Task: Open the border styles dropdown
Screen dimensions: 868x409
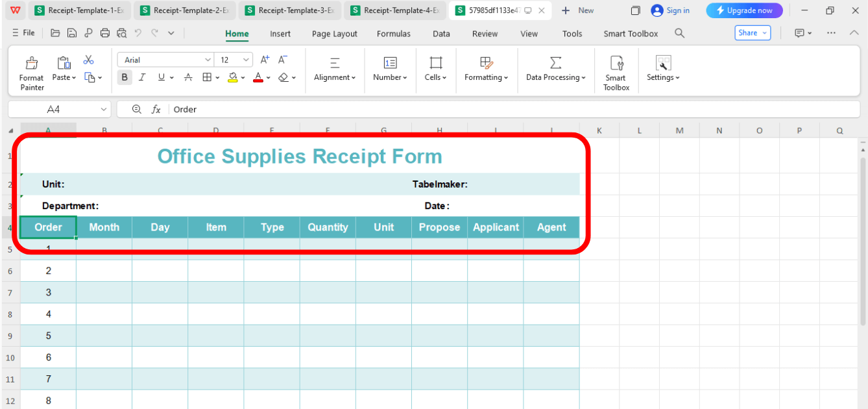Action: click(x=217, y=77)
